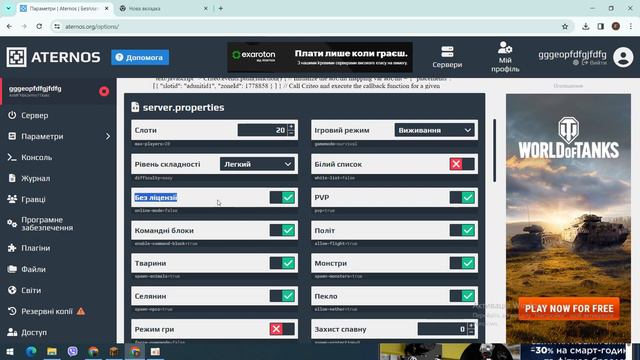Open Viber from taskbar
The height and width of the screenshot is (360, 640).
(x=73, y=351)
